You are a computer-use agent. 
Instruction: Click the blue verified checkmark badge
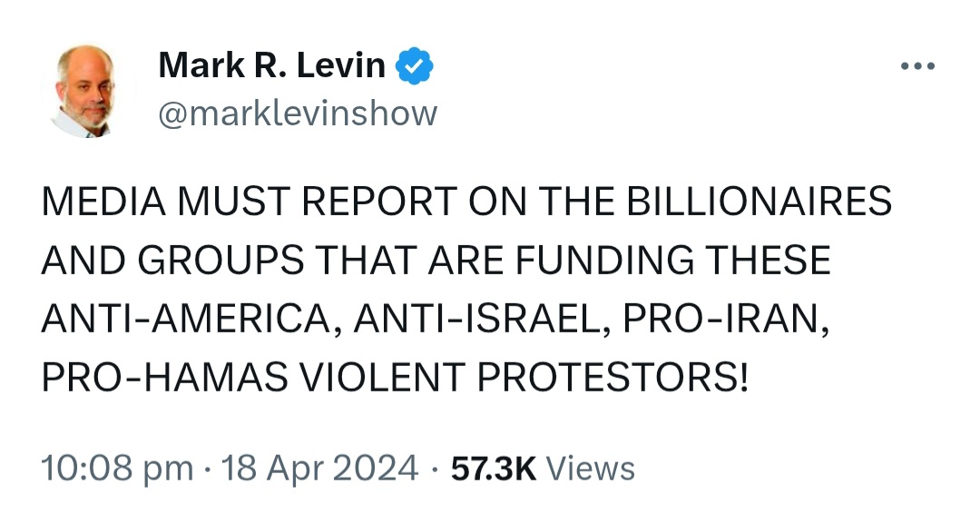click(415, 65)
